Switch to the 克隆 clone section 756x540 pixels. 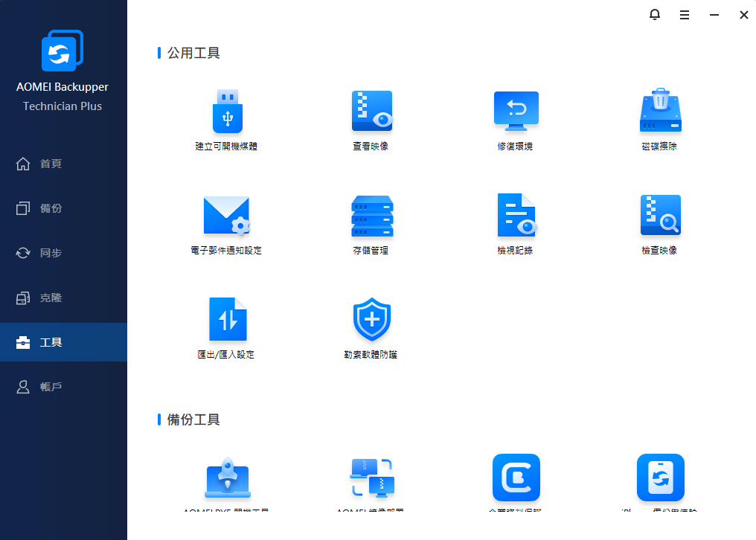(x=63, y=298)
